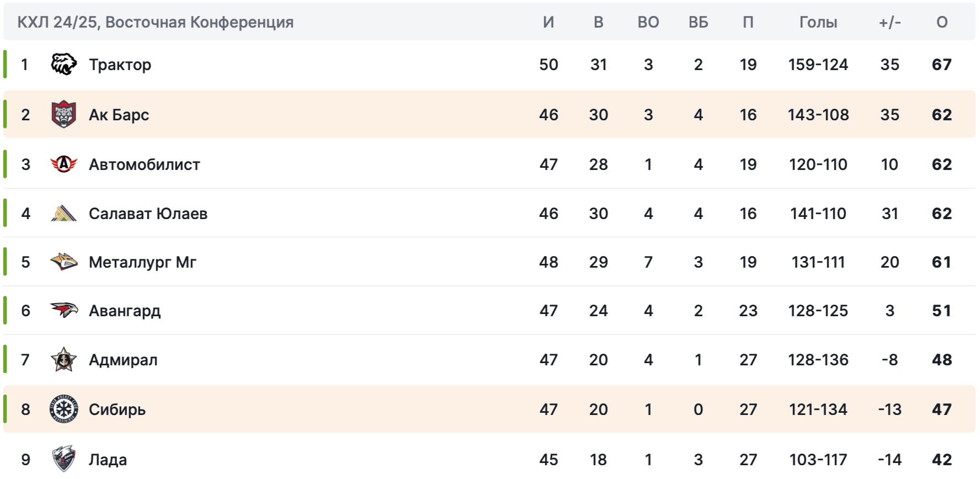This screenshot has height=479, width=980.
Task: Click the Сибирь snowflake logo
Action: [x=63, y=409]
